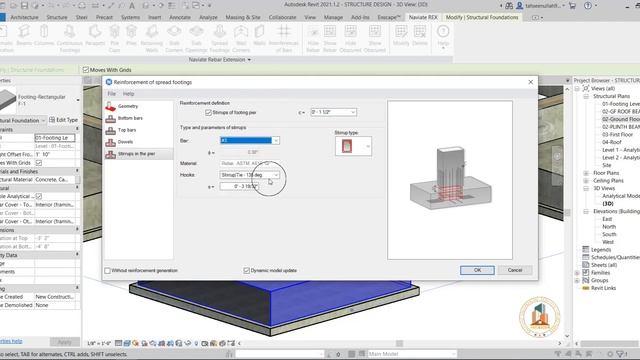
Task: Click Retaining Walls ribbon tool
Action: click(x=152, y=39)
